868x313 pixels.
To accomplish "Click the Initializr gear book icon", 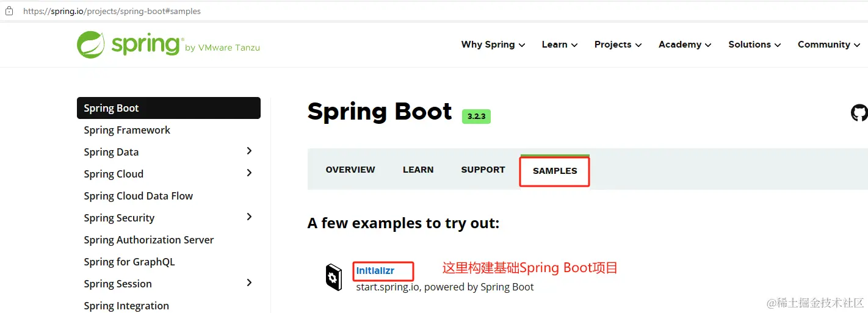I will pos(333,277).
